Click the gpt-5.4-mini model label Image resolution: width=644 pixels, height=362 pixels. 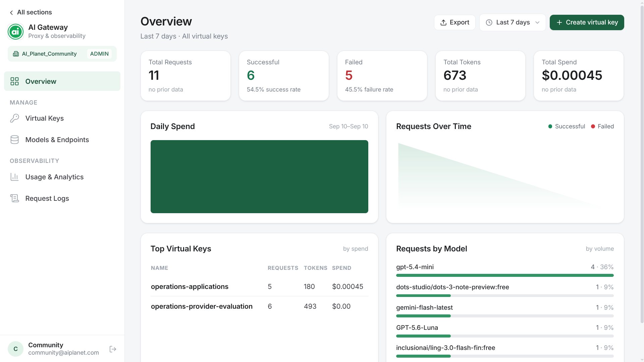pos(415,267)
